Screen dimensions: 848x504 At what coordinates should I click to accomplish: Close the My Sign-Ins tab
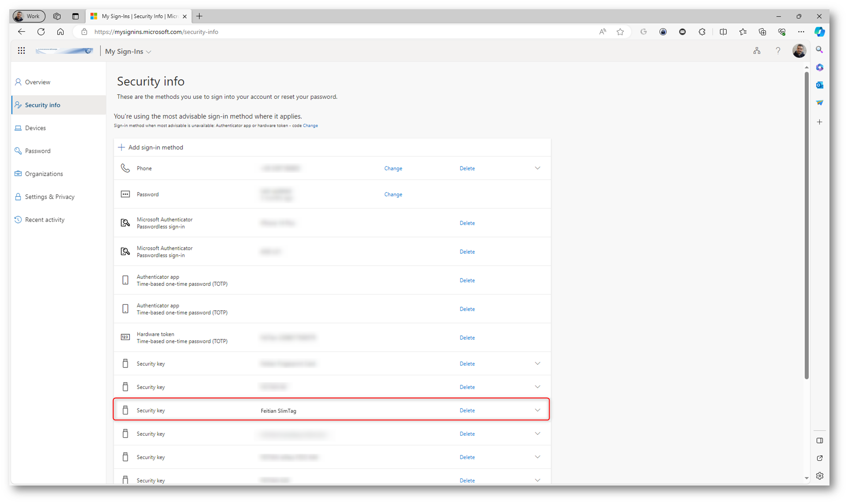(185, 16)
